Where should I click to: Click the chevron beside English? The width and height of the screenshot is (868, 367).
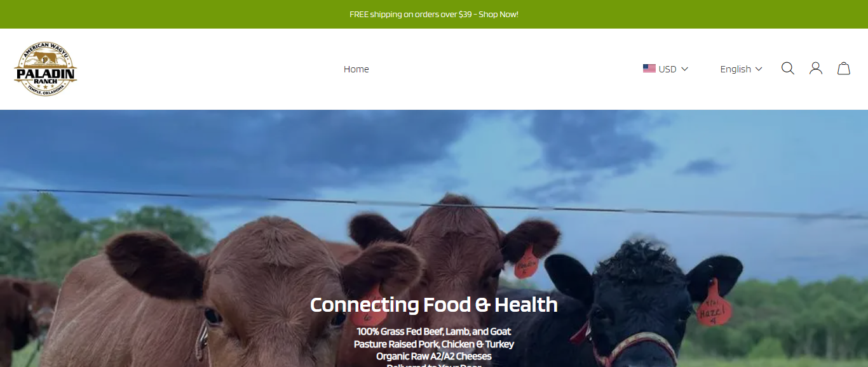[x=759, y=69]
